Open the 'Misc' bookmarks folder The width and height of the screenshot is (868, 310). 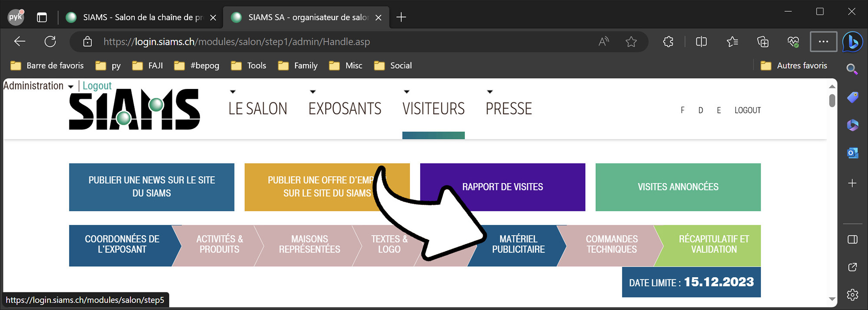coord(346,66)
